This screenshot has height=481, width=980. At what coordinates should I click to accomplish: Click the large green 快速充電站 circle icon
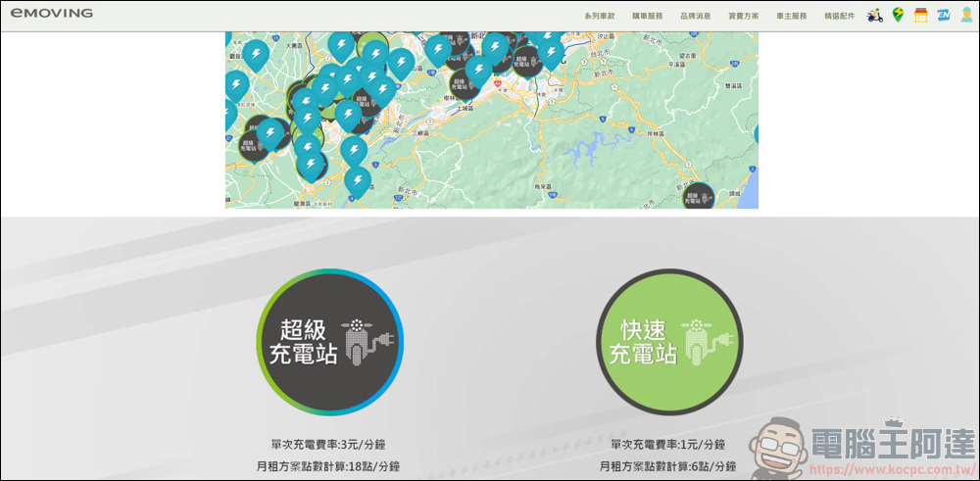pos(669,342)
